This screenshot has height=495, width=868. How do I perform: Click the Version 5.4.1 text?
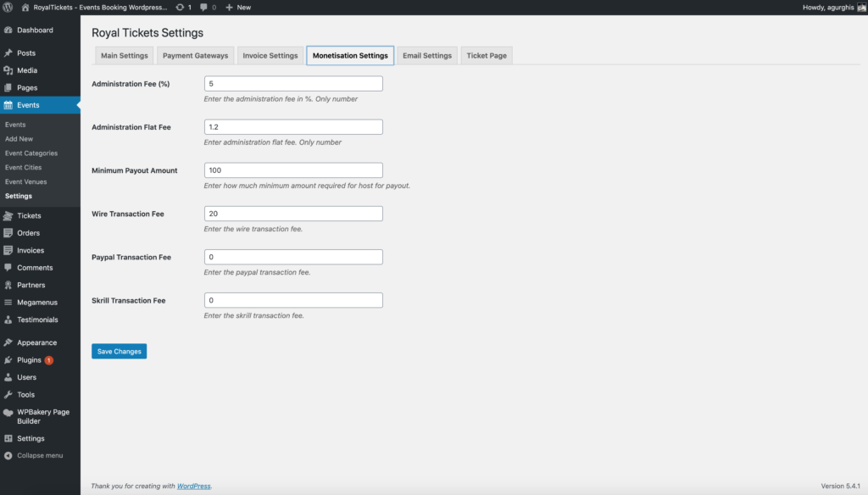pyautogui.click(x=840, y=487)
